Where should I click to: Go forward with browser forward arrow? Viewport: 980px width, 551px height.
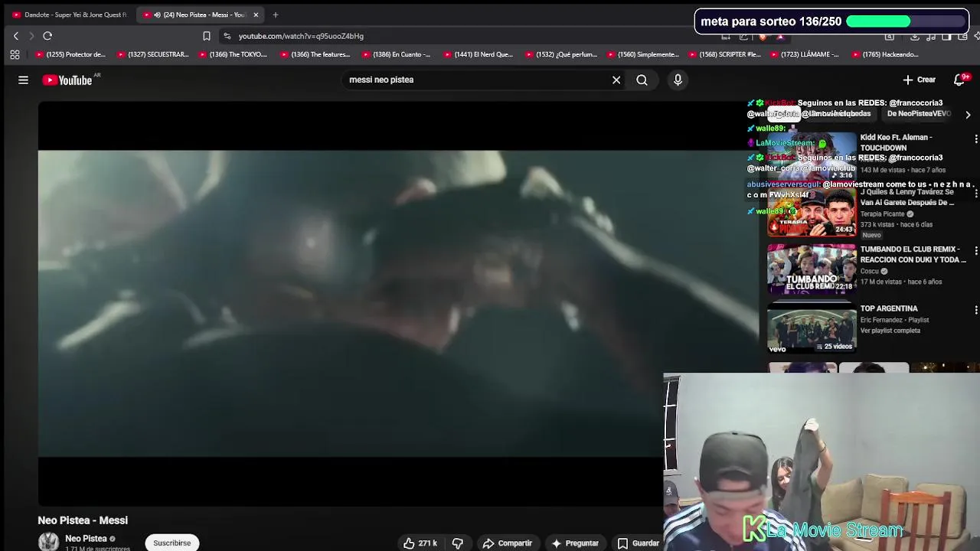coord(31,36)
